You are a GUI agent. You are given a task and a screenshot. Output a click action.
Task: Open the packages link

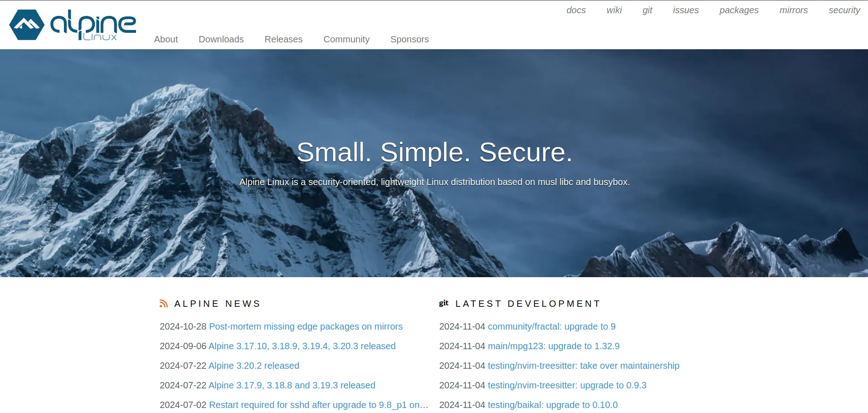(x=739, y=10)
